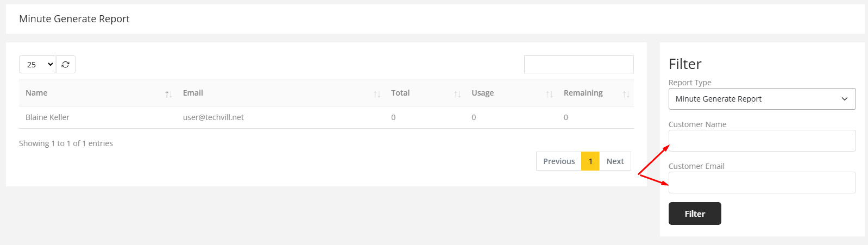868x245 pixels.
Task: Select page 1 in pagination
Action: 590,161
